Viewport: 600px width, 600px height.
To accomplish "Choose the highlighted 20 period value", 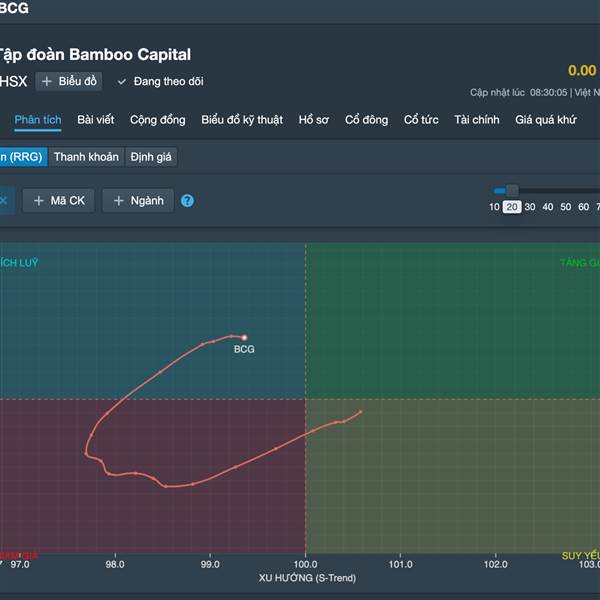I will click(x=512, y=207).
